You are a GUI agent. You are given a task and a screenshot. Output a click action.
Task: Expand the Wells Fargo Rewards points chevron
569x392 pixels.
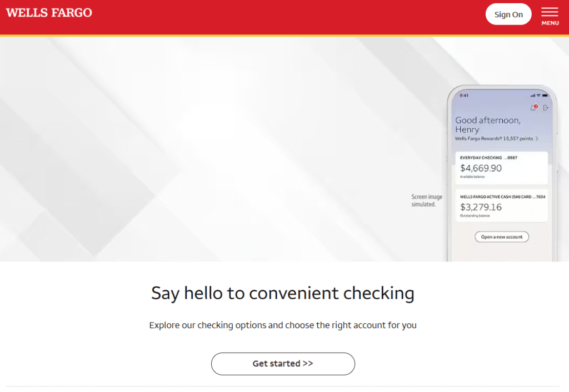pos(537,139)
